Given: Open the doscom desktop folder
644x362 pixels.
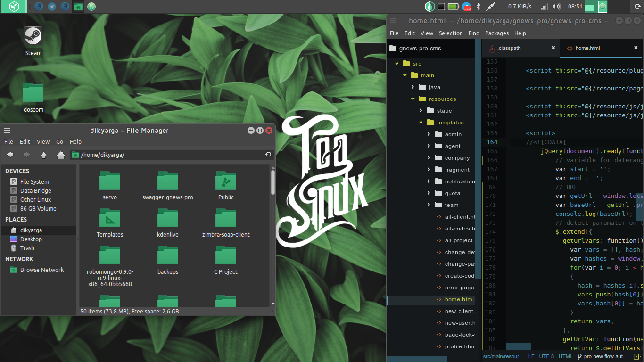Looking at the screenshot, I should click(33, 98).
